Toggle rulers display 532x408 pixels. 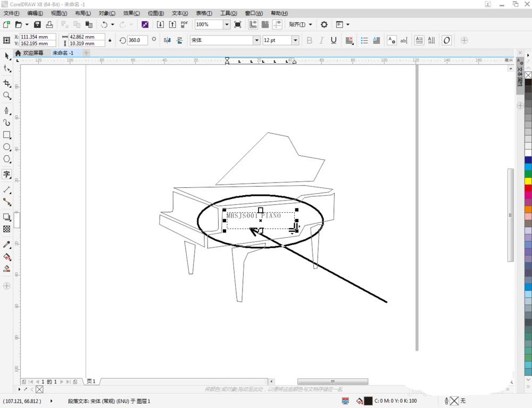[253, 24]
